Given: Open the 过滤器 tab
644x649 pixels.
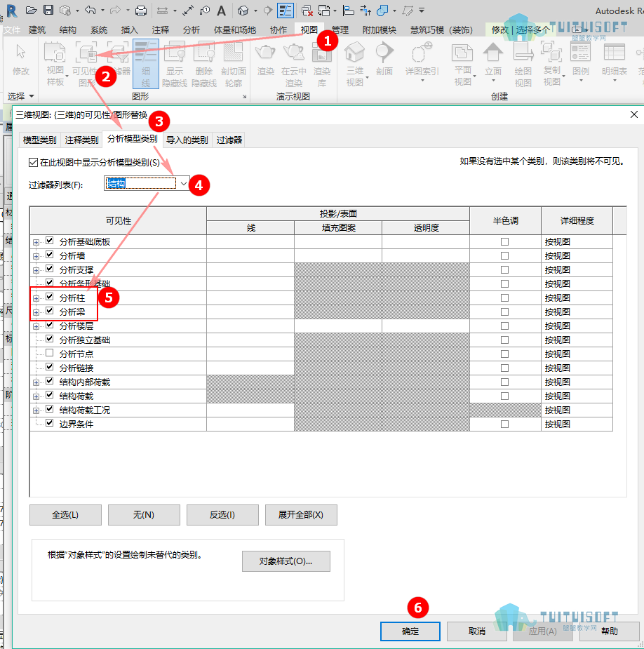Looking at the screenshot, I should (x=229, y=140).
